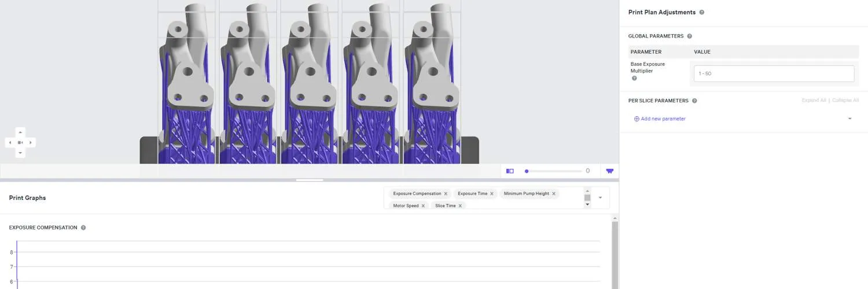868x289 pixels.
Task: Click Add new parameter link
Action: point(663,118)
